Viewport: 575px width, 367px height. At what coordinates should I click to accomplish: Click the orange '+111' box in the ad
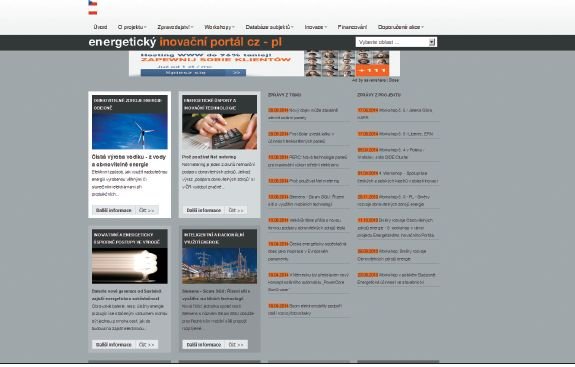pyautogui.click(x=372, y=70)
